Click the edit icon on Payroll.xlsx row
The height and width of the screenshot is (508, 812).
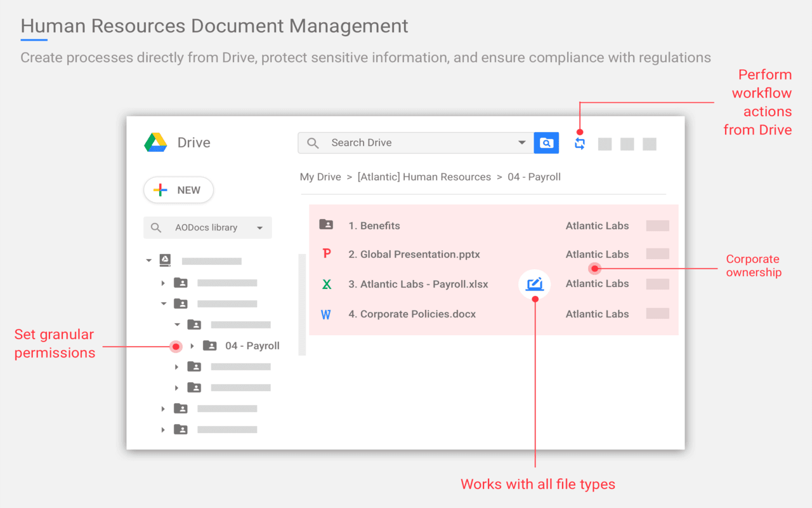click(535, 284)
